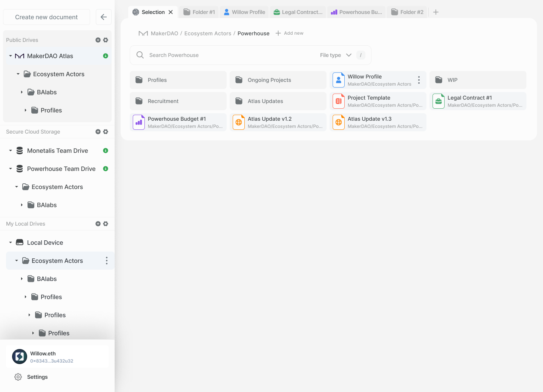This screenshot has height=392, width=543.
Task: Open the Atlas Update v1.3 document
Action: pos(378,122)
